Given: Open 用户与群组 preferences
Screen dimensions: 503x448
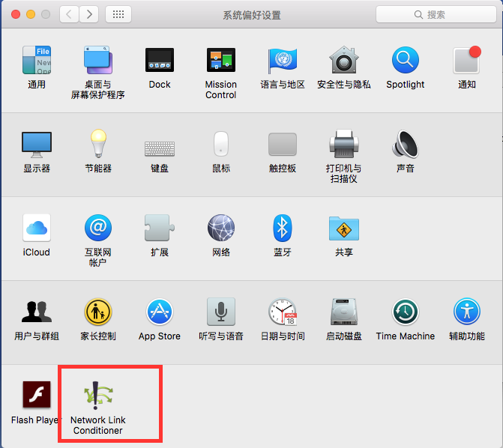Looking at the screenshot, I should (37, 312).
